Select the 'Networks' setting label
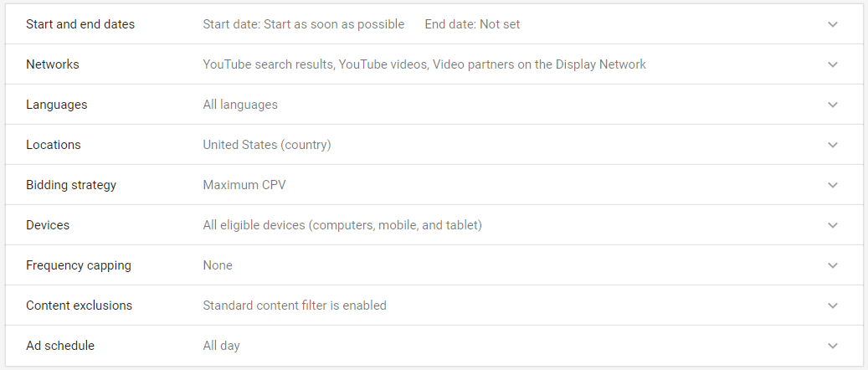The width and height of the screenshot is (868, 370). (53, 64)
